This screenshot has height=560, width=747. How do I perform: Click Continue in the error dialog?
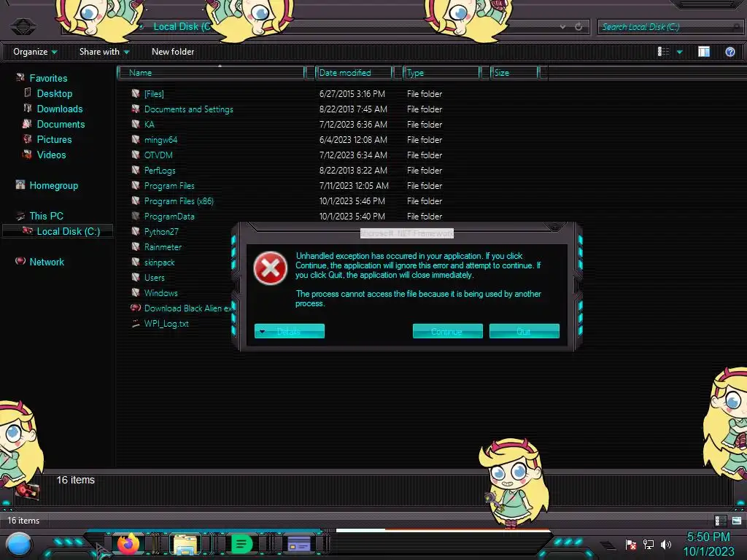(447, 331)
